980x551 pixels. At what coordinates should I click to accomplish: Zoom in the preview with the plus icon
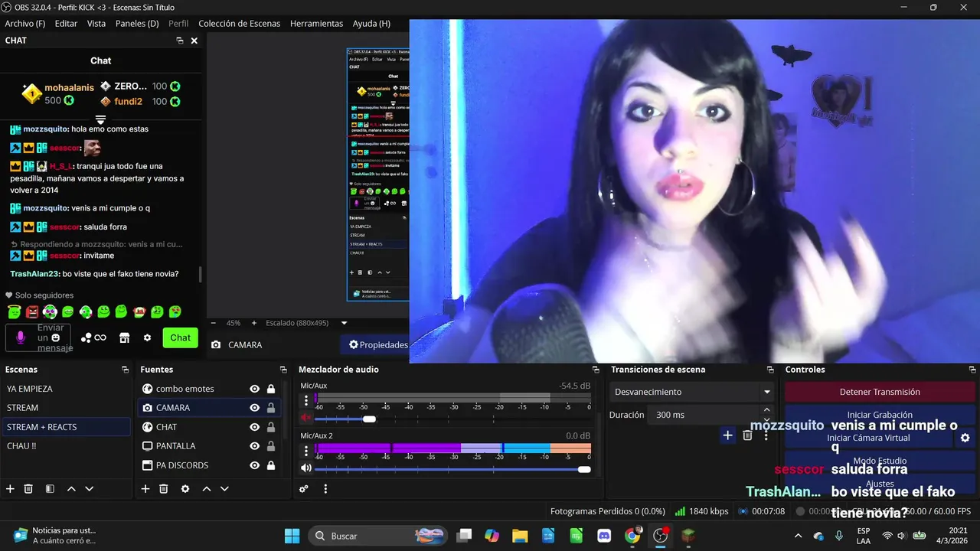[254, 323]
